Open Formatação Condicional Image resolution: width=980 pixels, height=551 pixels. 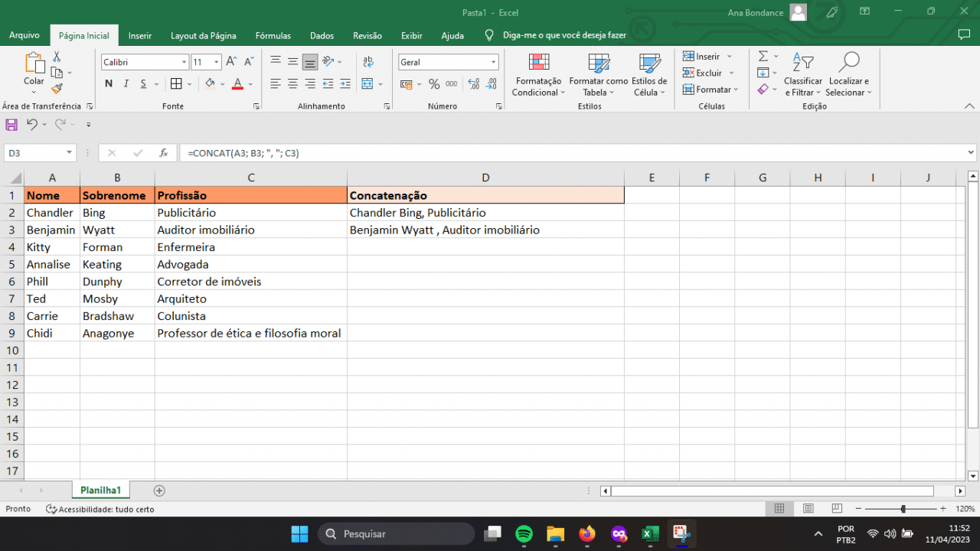(538, 74)
